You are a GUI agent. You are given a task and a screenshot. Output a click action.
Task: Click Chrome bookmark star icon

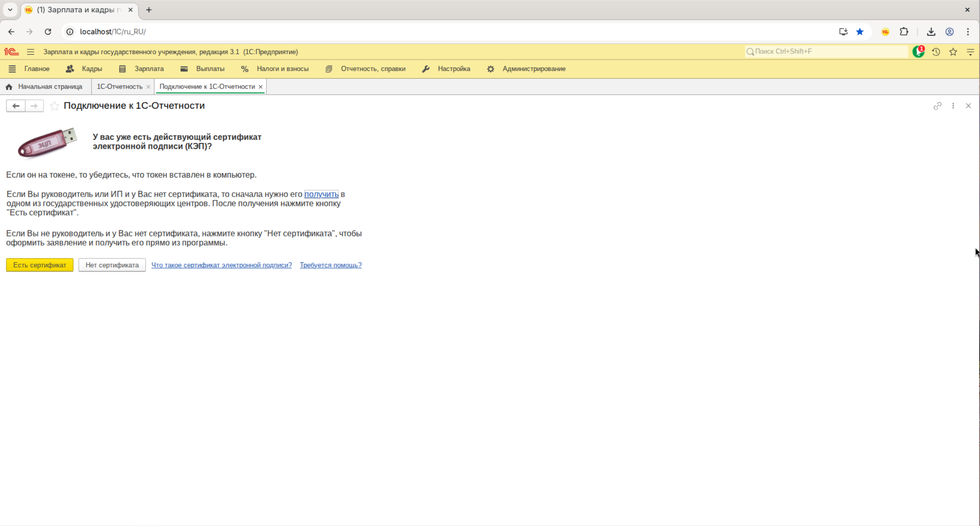tap(860, 32)
